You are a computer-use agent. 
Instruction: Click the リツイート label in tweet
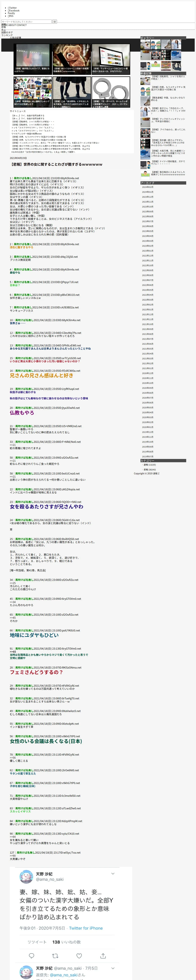point(37,942)
